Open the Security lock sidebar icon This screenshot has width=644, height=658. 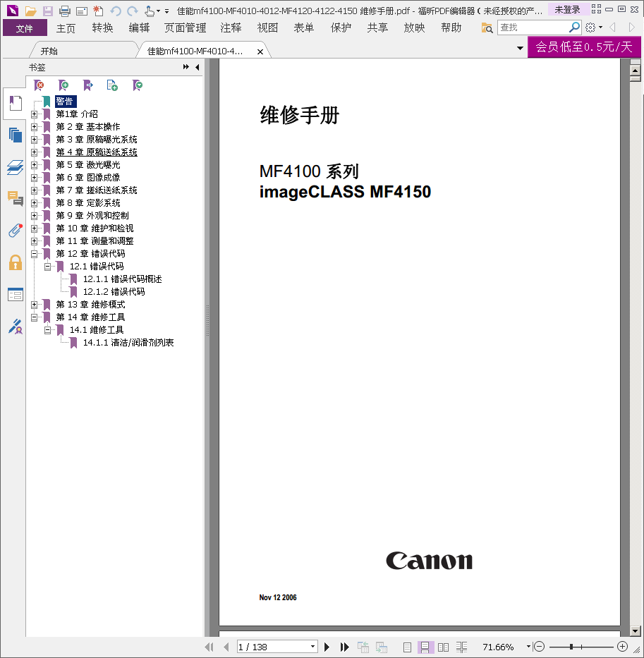coord(15,262)
